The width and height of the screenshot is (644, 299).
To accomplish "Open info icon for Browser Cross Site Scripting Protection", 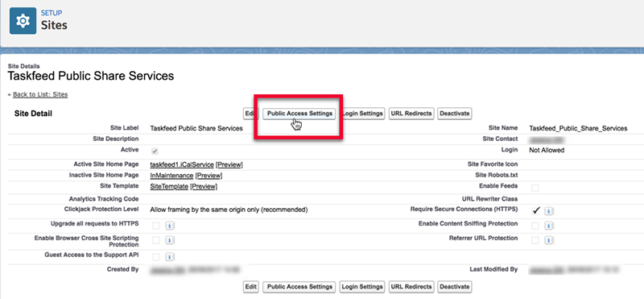I will tap(170, 240).
